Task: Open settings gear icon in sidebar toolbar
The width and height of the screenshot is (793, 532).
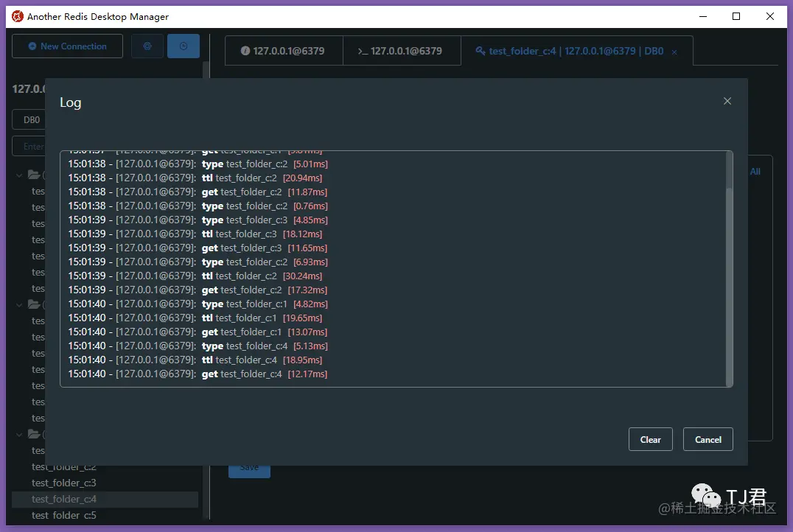Action: (x=147, y=46)
